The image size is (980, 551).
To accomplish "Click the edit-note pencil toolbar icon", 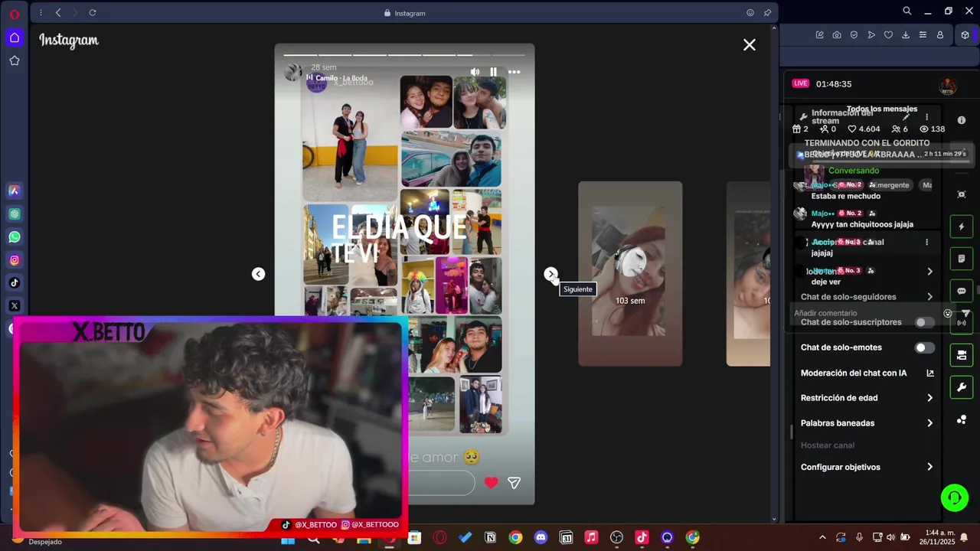I will tap(819, 35).
